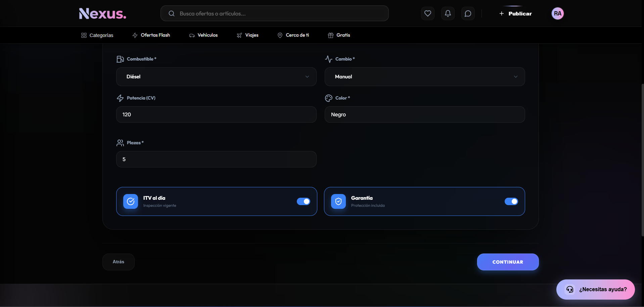Toggle the ITV al día switch
This screenshot has width=644, height=307.
304,201
